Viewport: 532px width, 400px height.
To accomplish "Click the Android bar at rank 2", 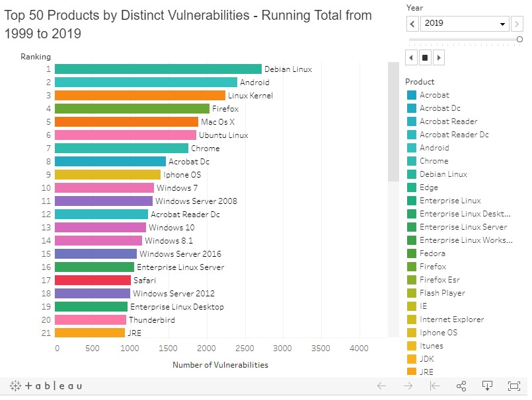I will click(146, 83).
